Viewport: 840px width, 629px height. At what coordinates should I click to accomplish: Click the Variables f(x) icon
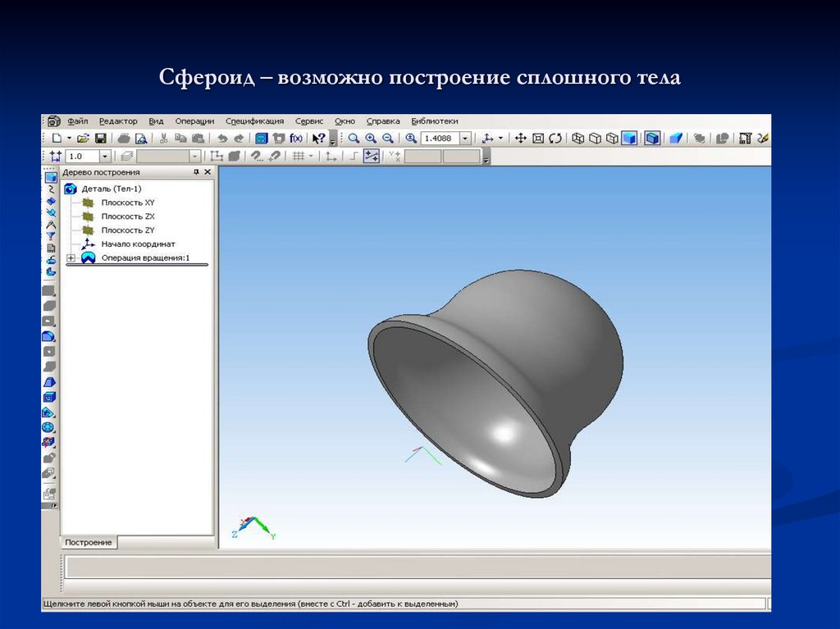pyautogui.click(x=295, y=136)
